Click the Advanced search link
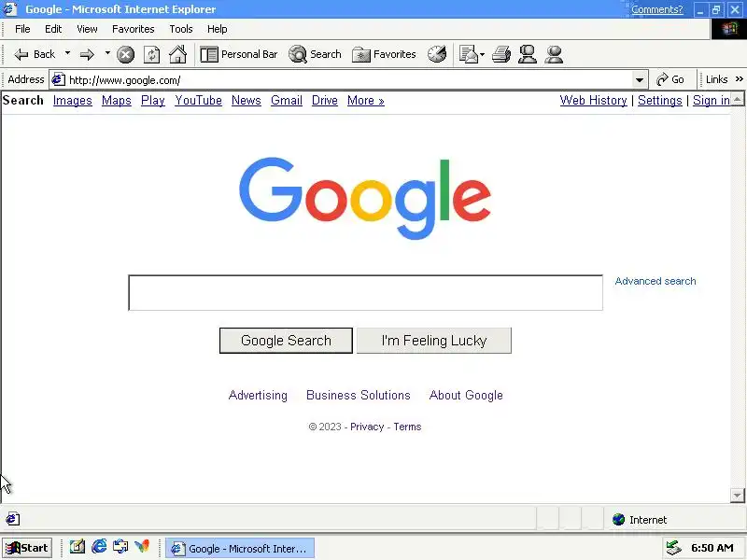The height and width of the screenshot is (560, 747). (x=655, y=281)
